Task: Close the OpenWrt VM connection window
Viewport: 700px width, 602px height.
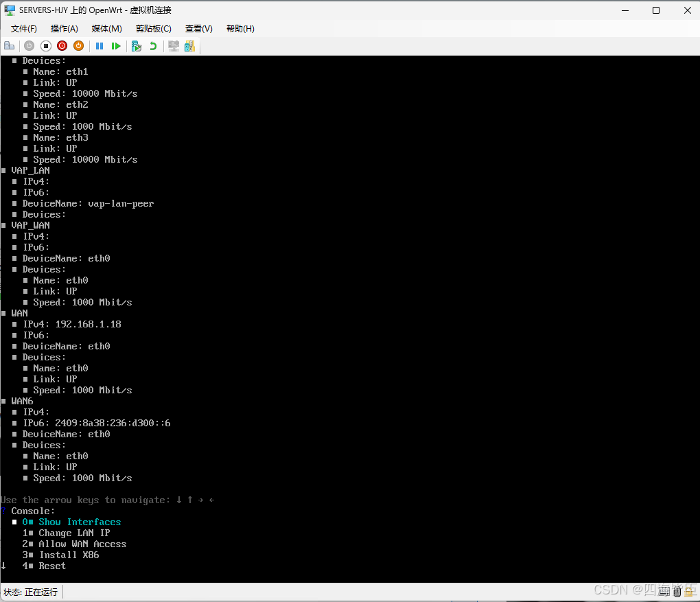Action: tap(687, 10)
